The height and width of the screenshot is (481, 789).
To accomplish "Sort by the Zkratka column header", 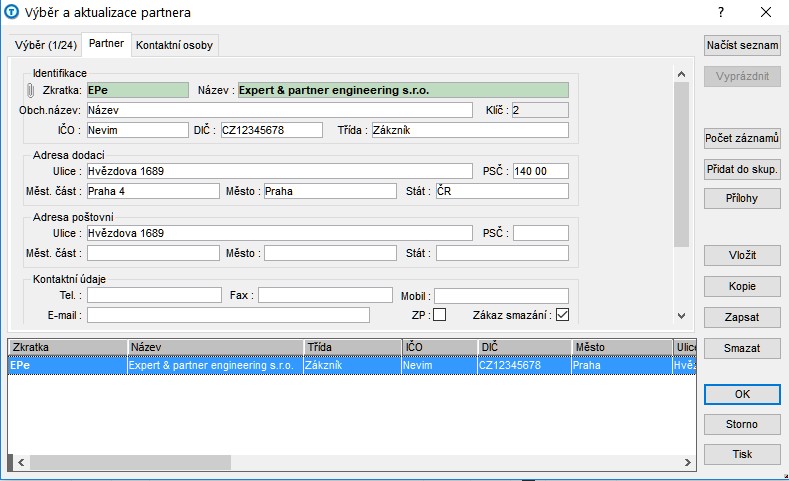I will click(68, 347).
